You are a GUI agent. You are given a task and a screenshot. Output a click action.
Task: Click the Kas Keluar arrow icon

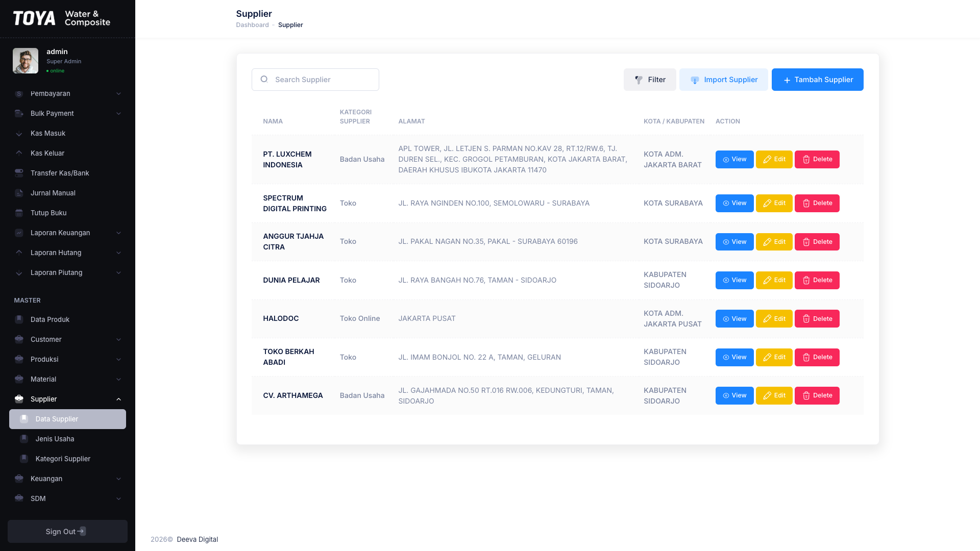coord(19,153)
